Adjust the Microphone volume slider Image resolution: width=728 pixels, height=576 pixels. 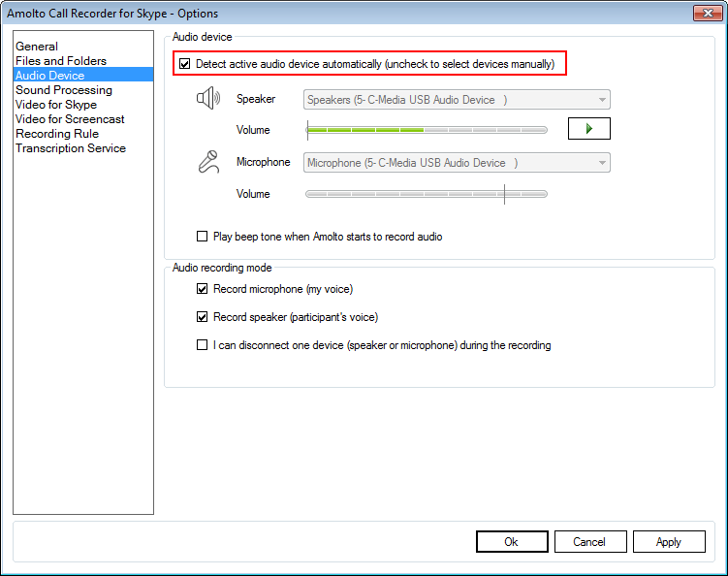pos(427,194)
